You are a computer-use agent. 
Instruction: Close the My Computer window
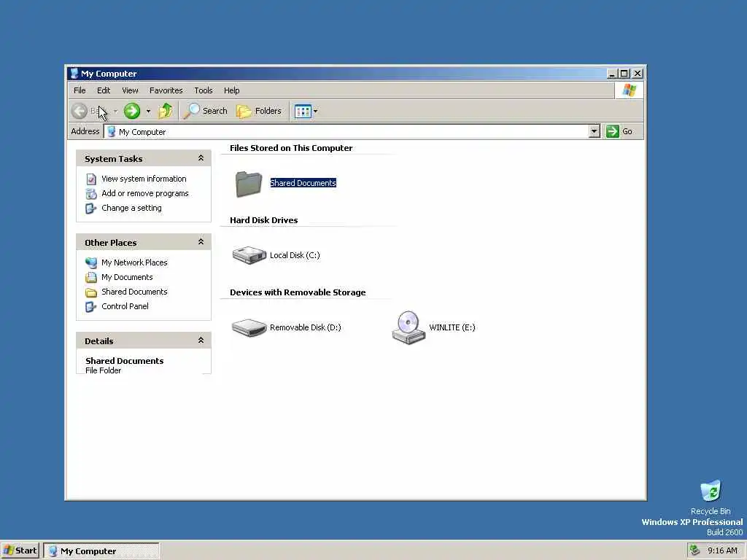tap(638, 74)
